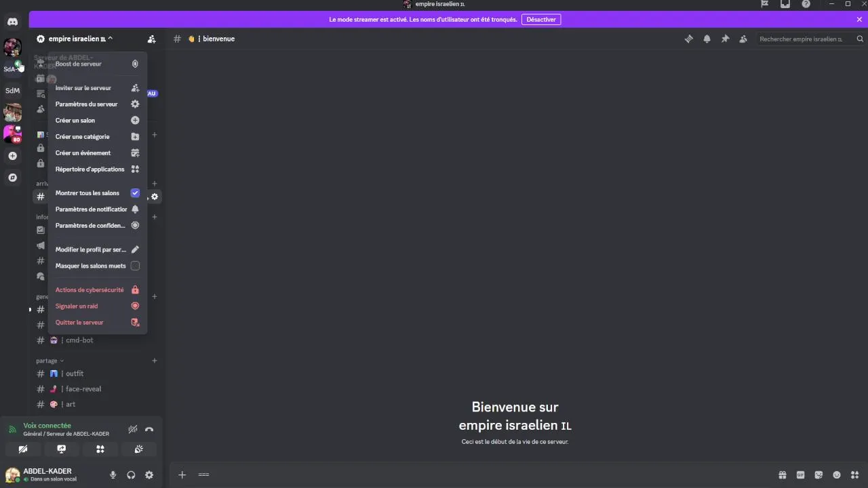Image resolution: width=868 pixels, height=488 pixels.
Task: Open the Discover servers compass icon
Action: click(12, 178)
